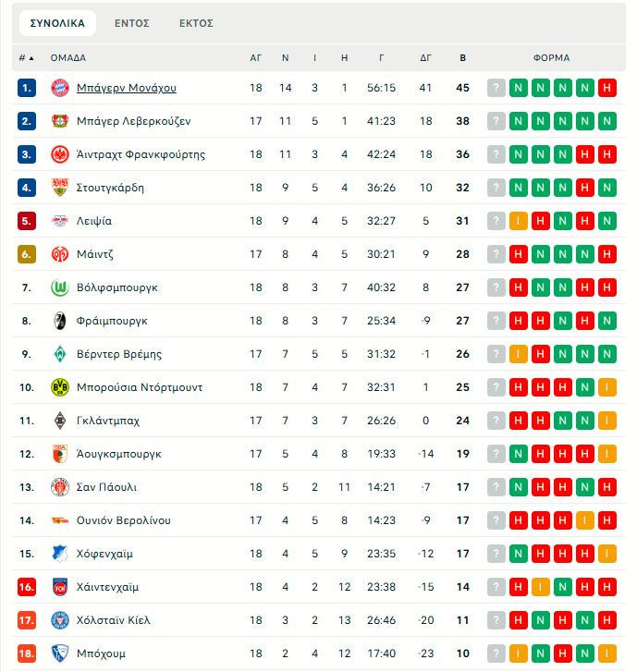Image resolution: width=637 pixels, height=672 pixels.
Task: Switch to the ΕΝΤΟΣ tab
Action: (132, 23)
